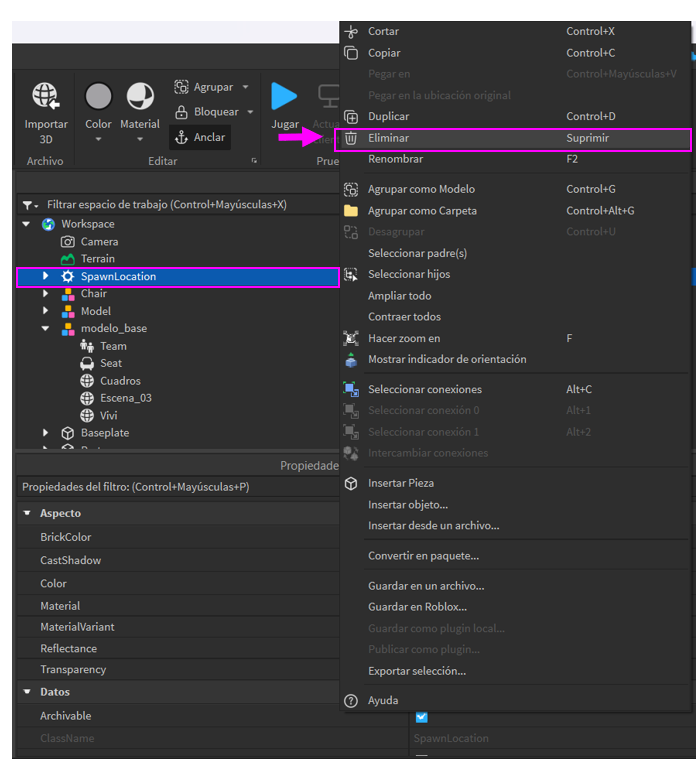Expand the Model tree node
698x767 pixels.
point(45,311)
